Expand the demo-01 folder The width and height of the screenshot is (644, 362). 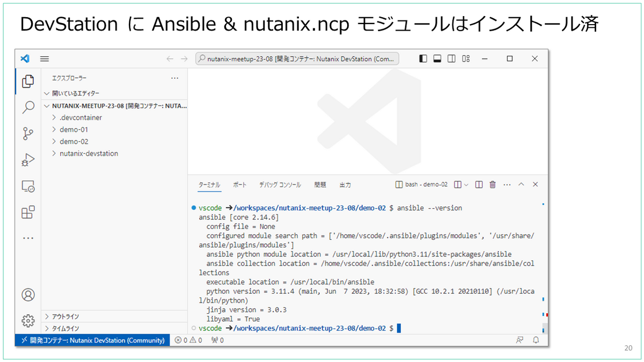pyautogui.click(x=114, y=129)
